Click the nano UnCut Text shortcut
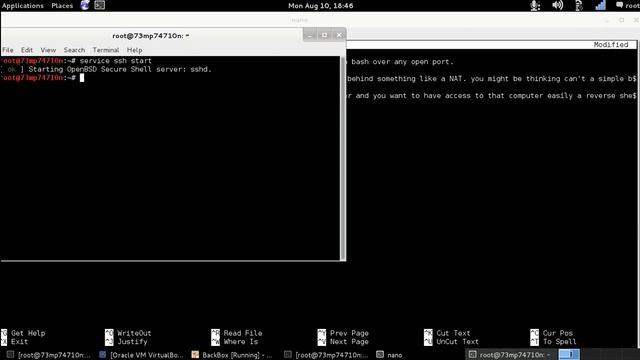Screen dimensions: 640x360 451,342
